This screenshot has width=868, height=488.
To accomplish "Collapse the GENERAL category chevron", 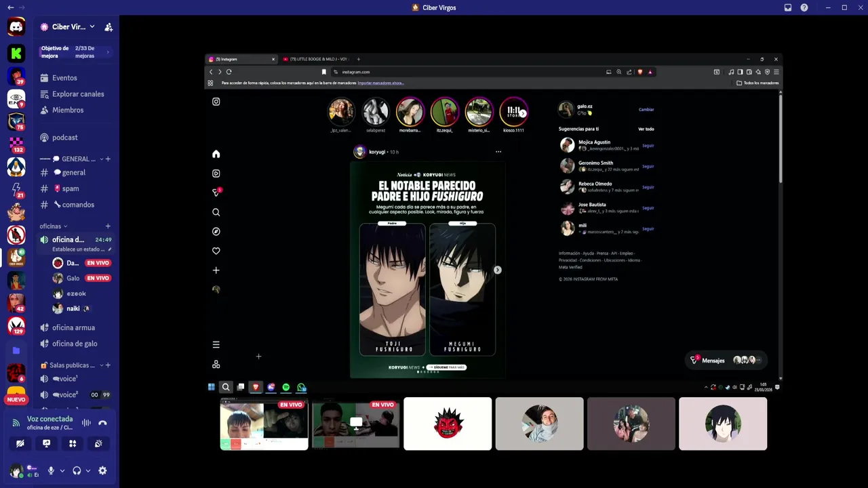I will 102,159.
